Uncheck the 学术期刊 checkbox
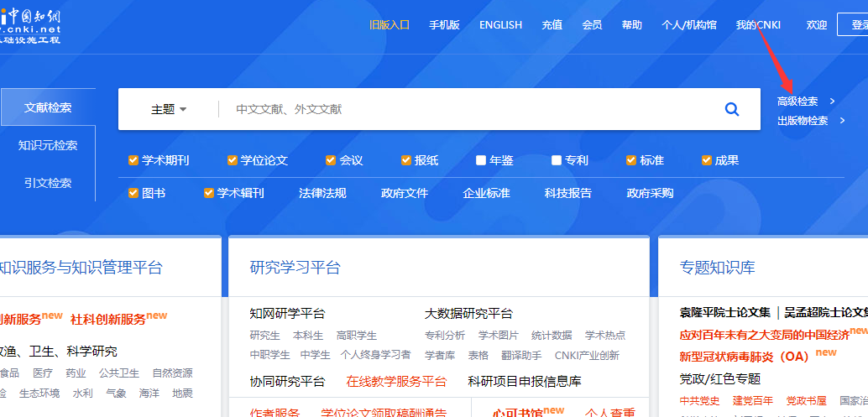 point(133,160)
